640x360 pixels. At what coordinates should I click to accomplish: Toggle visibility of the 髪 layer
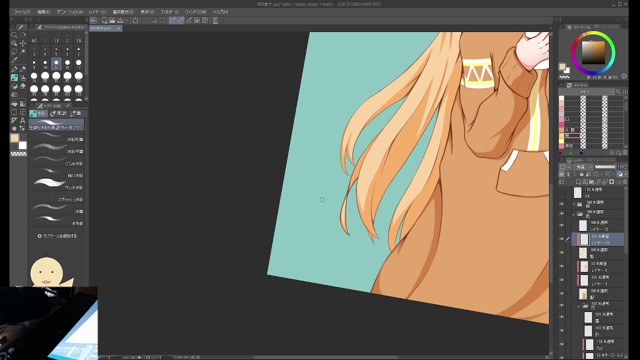(562, 253)
